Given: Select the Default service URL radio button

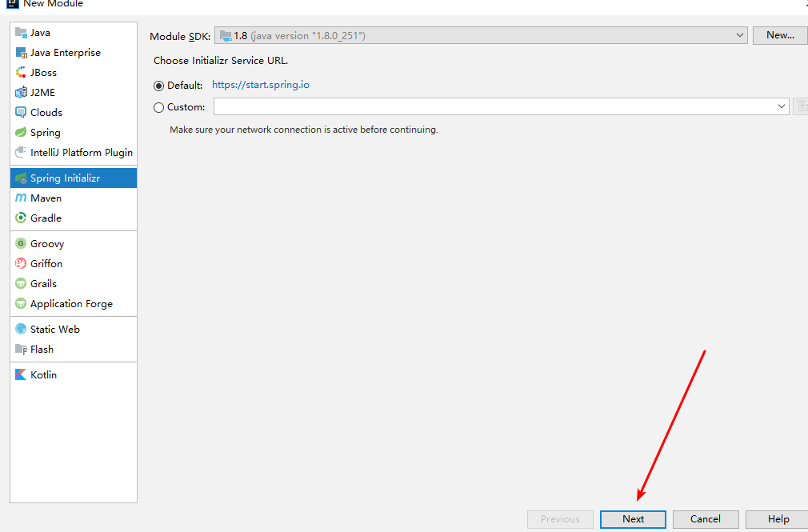Looking at the screenshot, I should (x=158, y=86).
